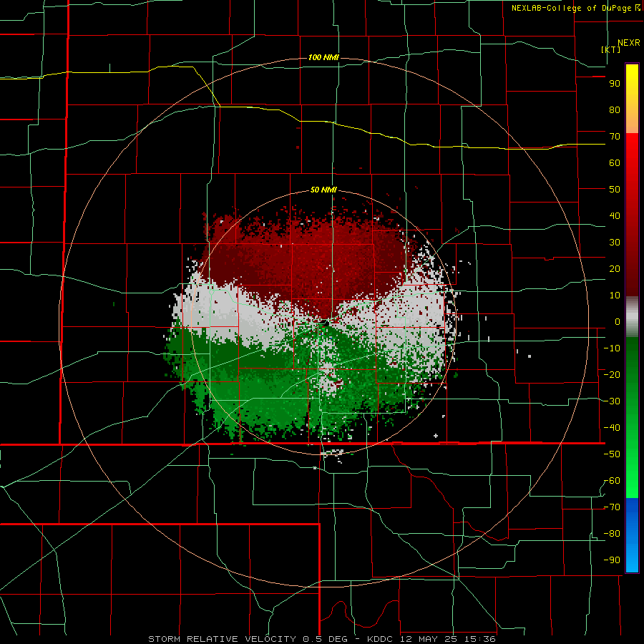Click the -60 value on velocity scale
The width and height of the screenshot is (644, 644).
click(612, 481)
